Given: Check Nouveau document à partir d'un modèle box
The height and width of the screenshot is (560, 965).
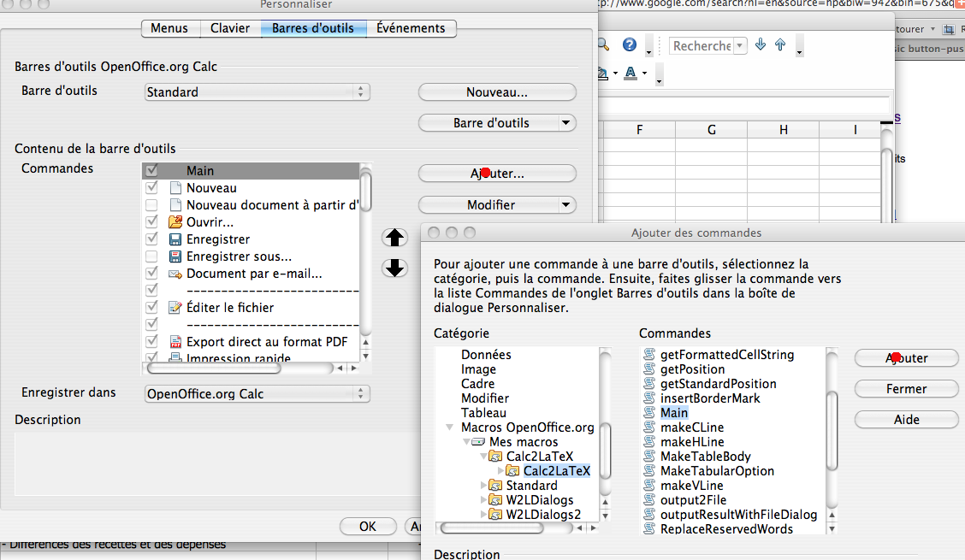Looking at the screenshot, I should (151, 205).
